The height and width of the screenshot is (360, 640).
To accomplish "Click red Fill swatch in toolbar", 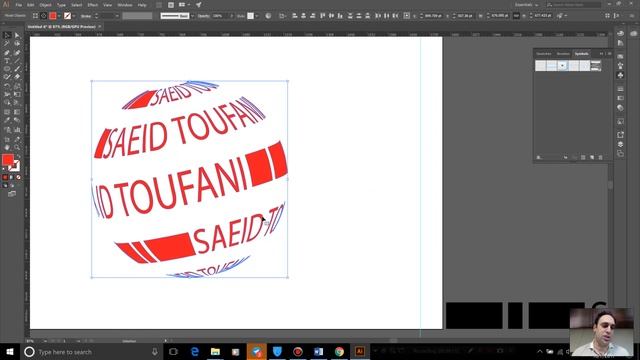I will [8, 160].
